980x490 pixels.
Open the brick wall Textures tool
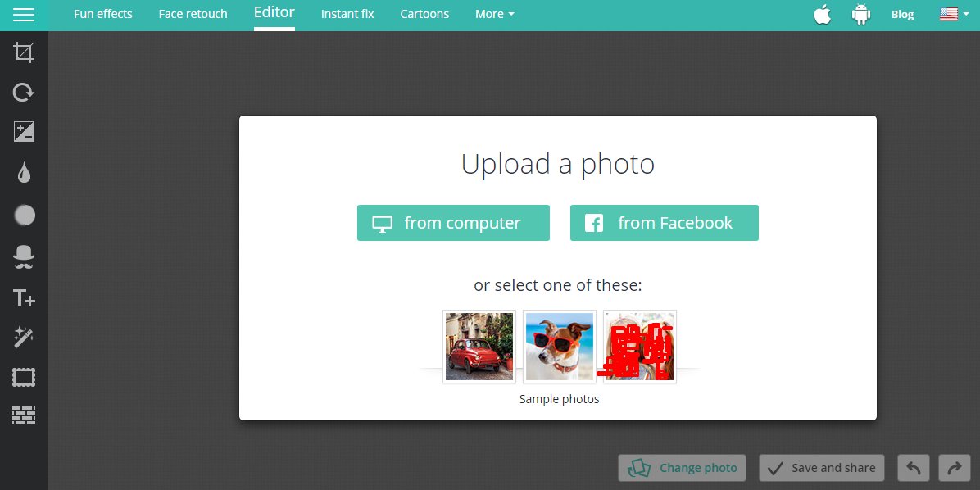pos(24,416)
